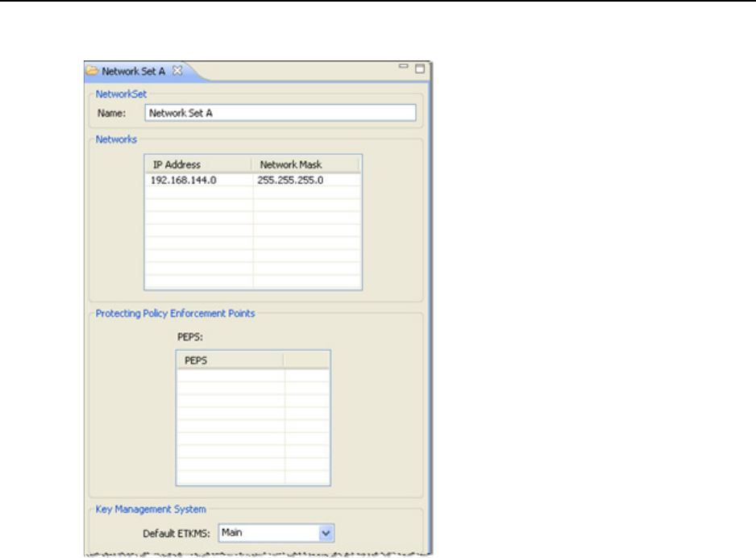
Task: Click the Name input field
Action: pyautogui.click(x=280, y=113)
